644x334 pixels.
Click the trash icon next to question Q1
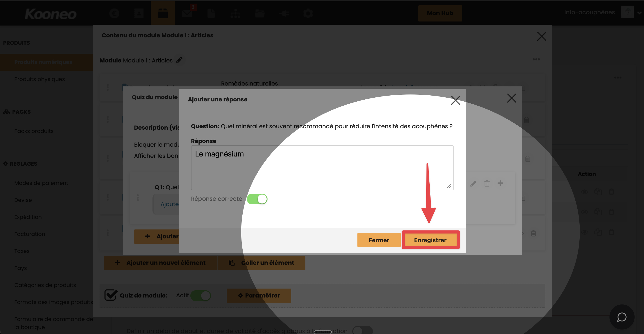(x=487, y=184)
